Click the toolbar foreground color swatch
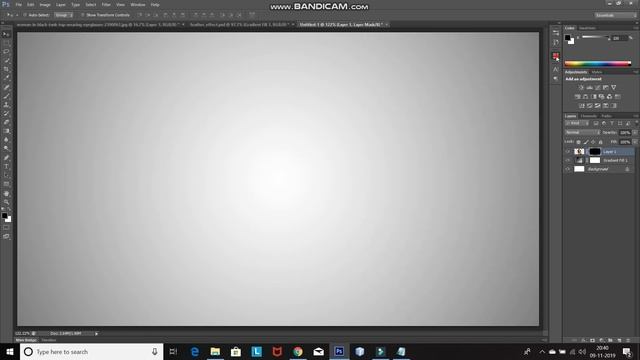The image size is (640, 360). pyautogui.click(x=4, y=215)
